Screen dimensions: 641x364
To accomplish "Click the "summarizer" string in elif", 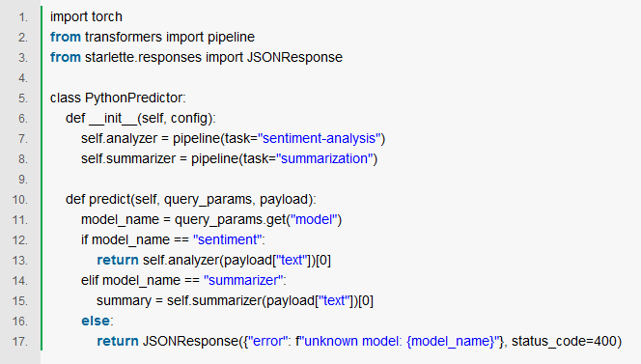I will [x=243, y=280].
